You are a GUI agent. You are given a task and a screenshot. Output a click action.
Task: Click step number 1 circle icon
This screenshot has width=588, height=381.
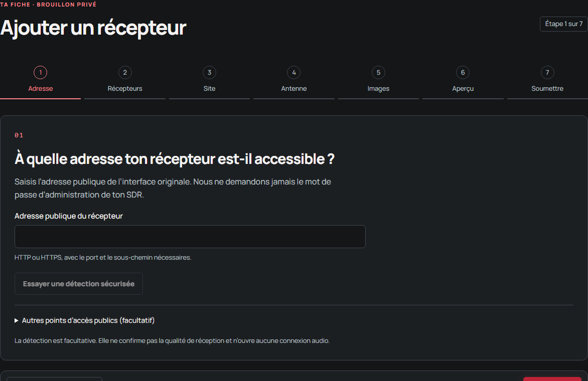pyautogui.click(x=41, y=72)
